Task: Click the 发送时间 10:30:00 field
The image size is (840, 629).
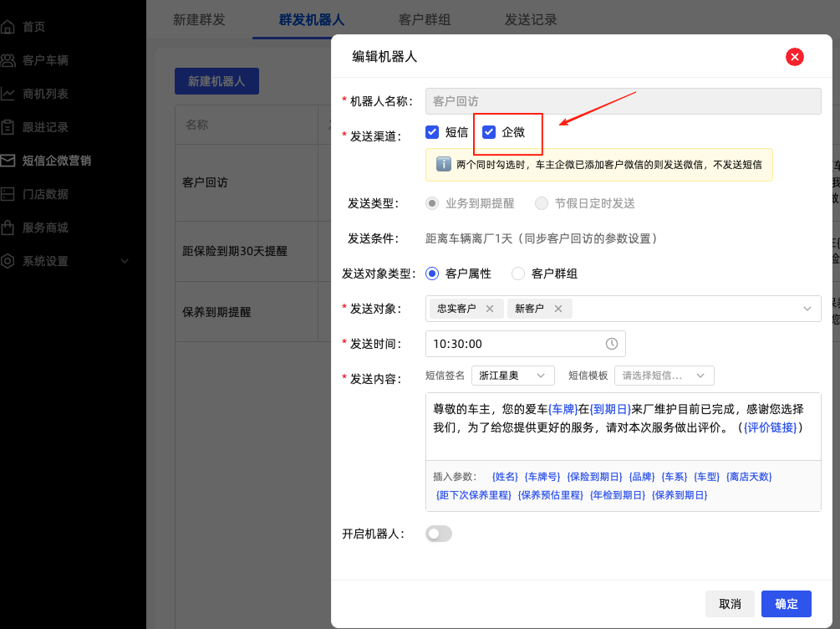Action: [x=525, y=344]
